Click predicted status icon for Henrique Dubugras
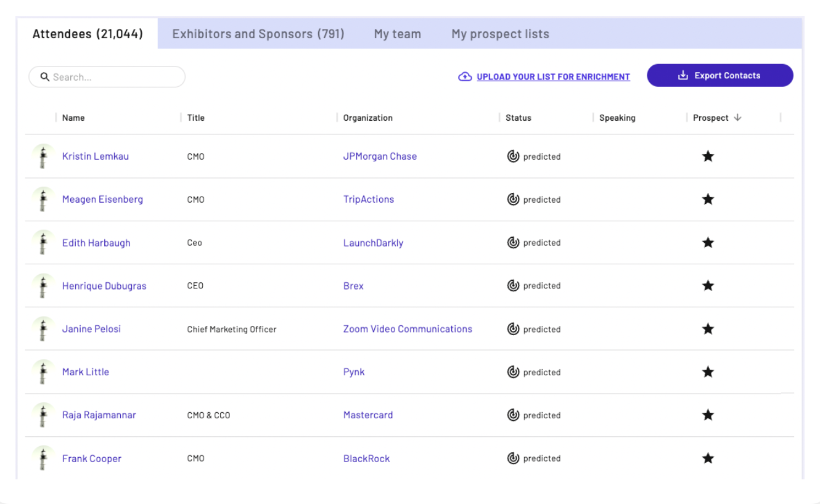 (513, 286)
